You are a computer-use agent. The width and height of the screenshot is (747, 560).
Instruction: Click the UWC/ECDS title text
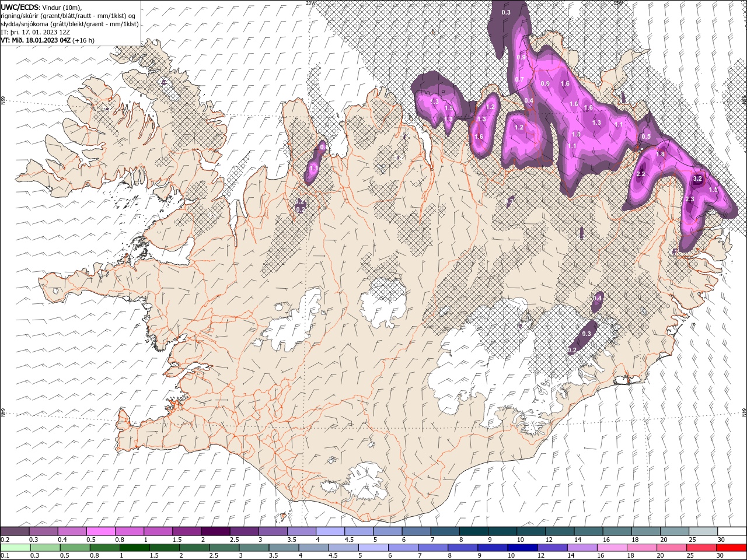(x=20, y=7)
